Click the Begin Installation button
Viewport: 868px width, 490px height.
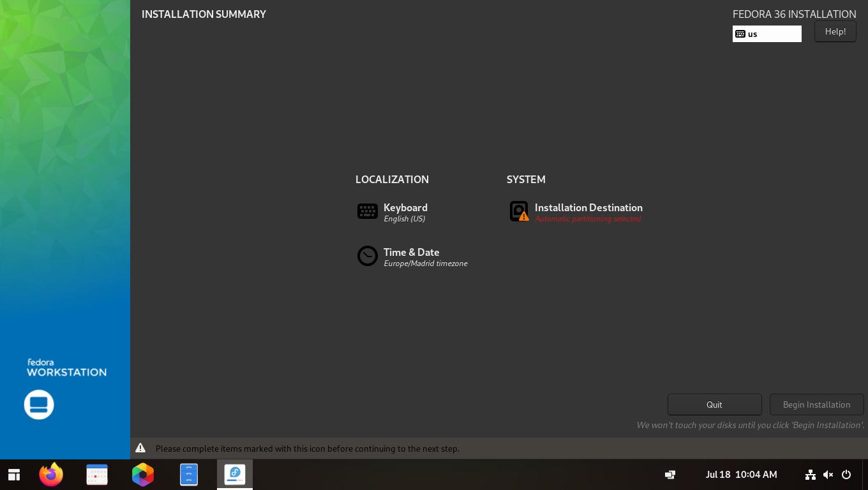click(x=817, y=405)
